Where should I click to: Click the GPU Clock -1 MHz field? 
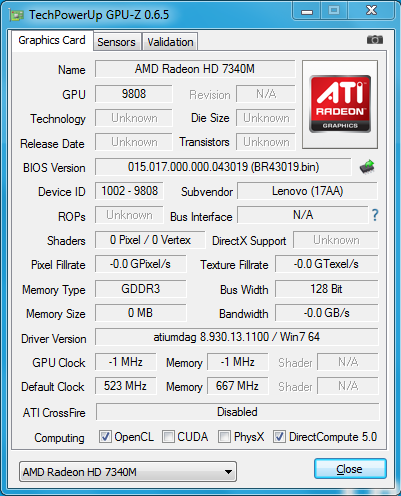pyautogui.click(x=125, y=362)
